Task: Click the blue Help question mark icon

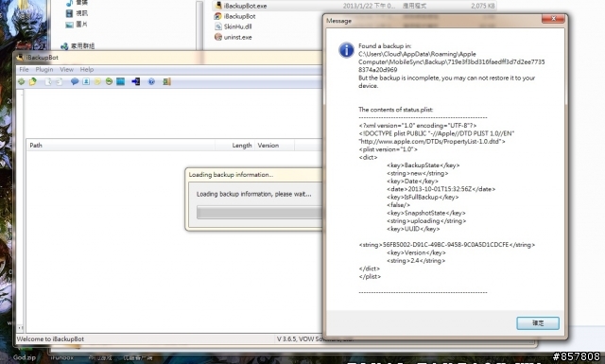Action: (151, 81)
